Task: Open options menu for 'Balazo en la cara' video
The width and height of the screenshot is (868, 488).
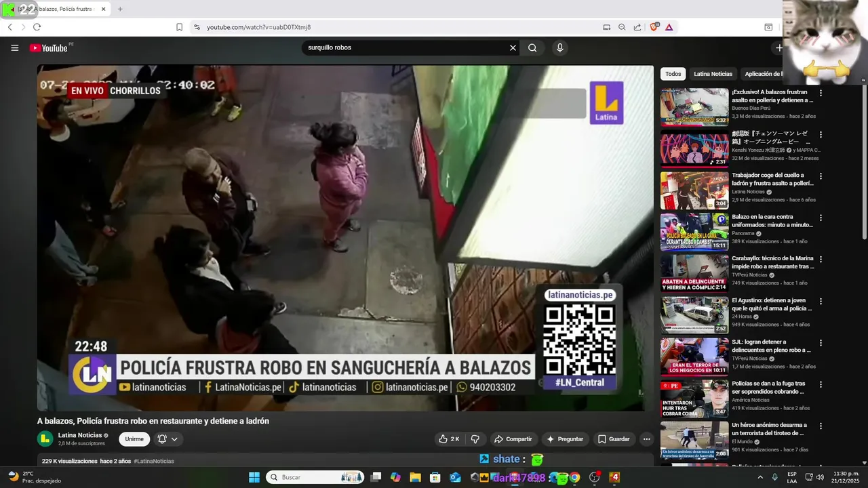Action: (821, 218)
